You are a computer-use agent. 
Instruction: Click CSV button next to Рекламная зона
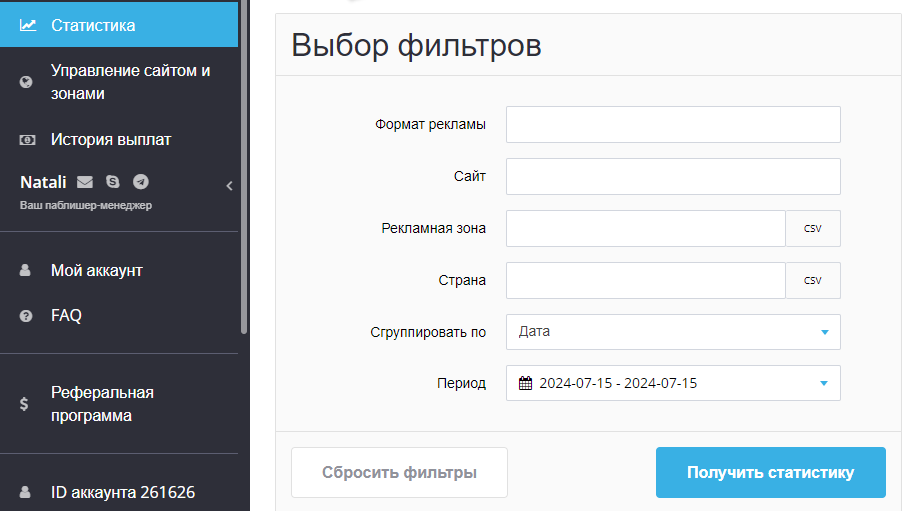(813, 228)
